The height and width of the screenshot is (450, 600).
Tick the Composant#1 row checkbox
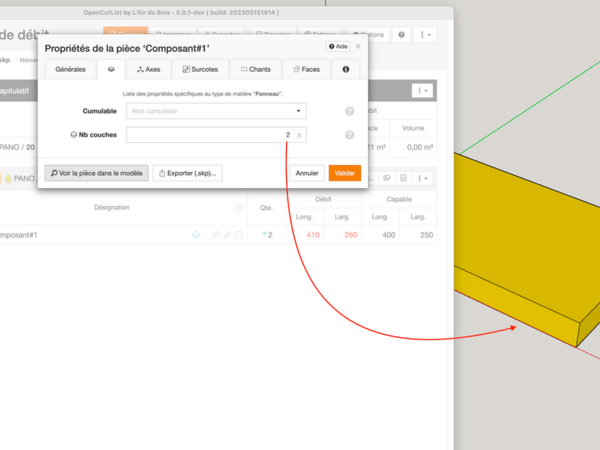239,235
